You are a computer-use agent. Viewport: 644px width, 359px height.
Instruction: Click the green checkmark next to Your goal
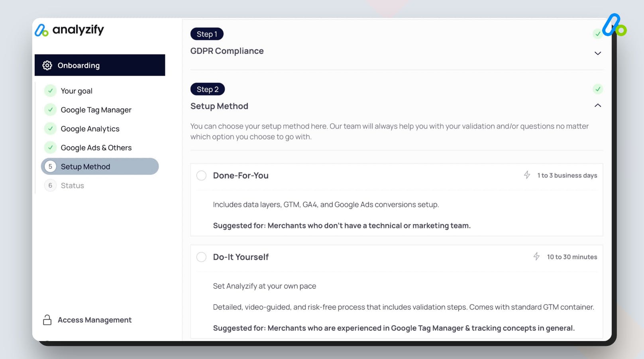(50, 91)
